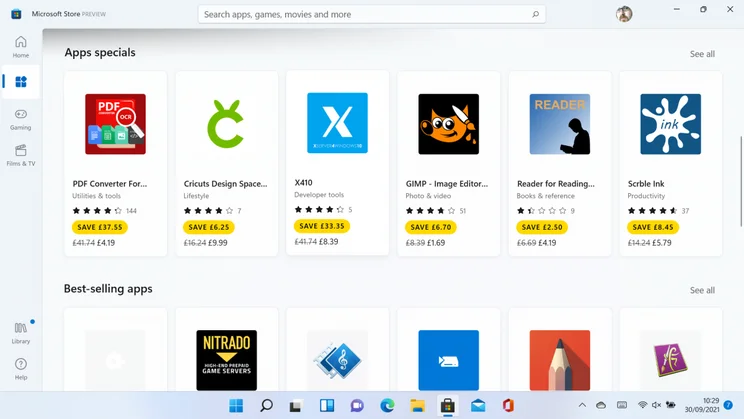The height and width of the screenshot is (419, 744).
Task: Click the Best-selling apps heading
Action: (108, 289)
